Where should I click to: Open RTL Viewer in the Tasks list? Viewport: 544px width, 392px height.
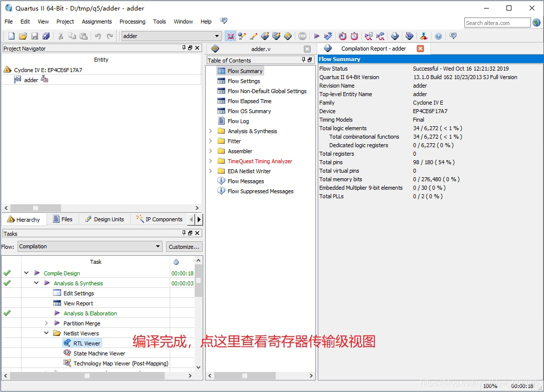coord(87,343)
